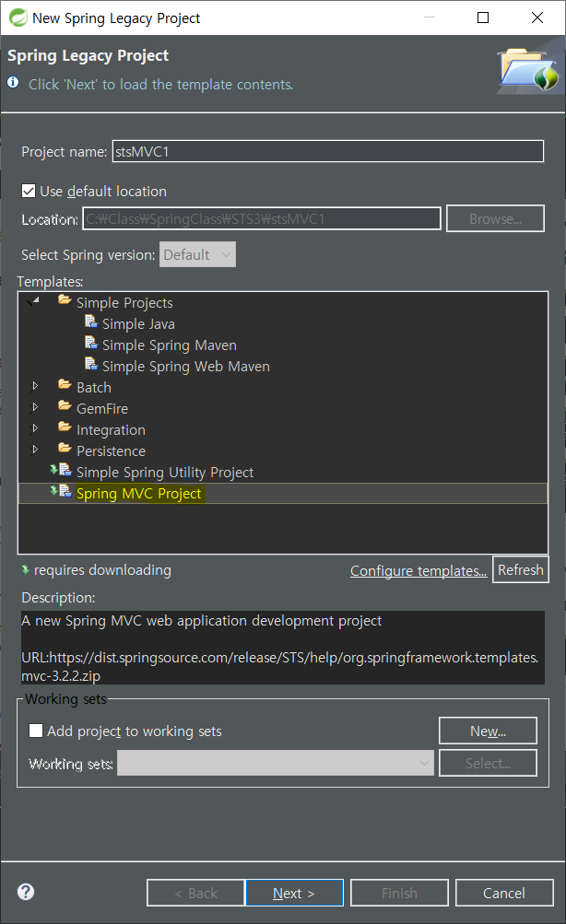
Task: Expand the GemFire tree node
Action: click(x=35, y=407)
